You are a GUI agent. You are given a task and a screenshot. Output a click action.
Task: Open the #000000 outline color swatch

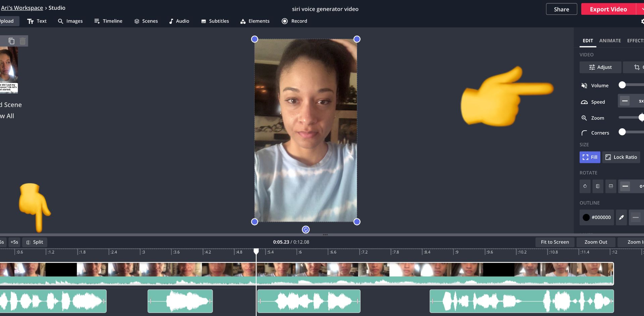[597, 218]
